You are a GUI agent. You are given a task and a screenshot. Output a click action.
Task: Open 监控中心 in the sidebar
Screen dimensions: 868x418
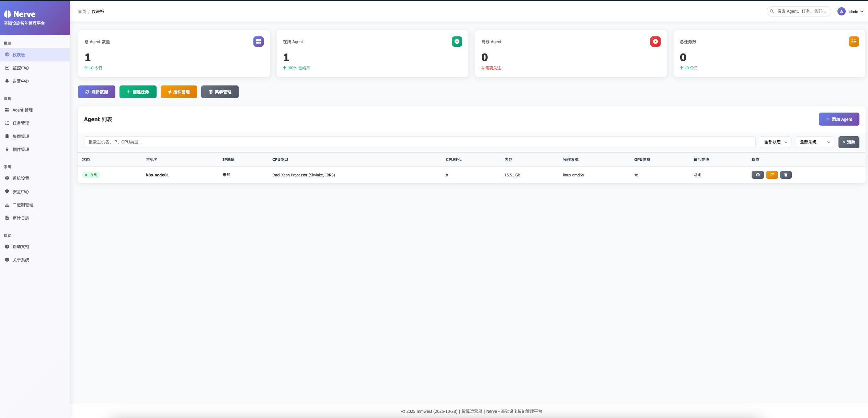pyautogui.click(x=21, y=68)
